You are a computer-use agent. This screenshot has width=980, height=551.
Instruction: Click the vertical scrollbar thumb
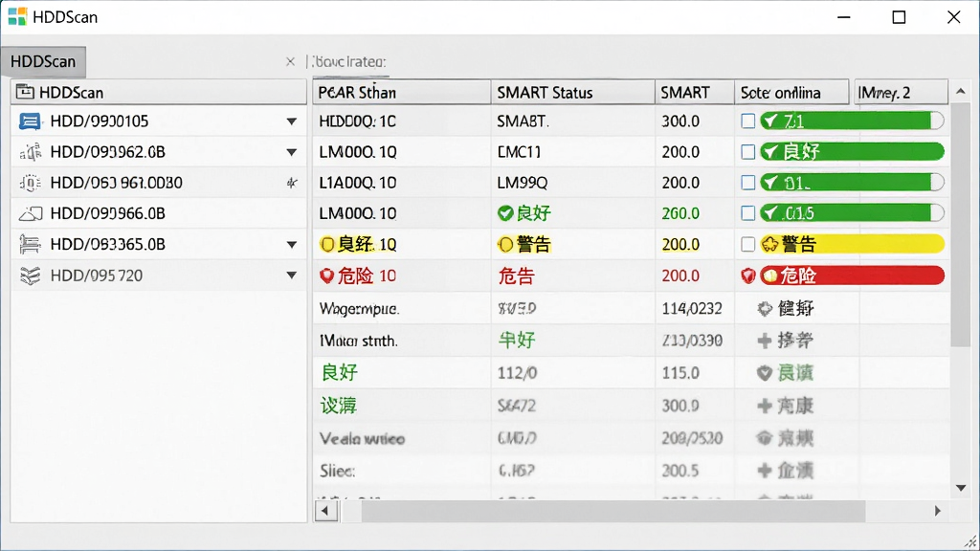(961, 225)
